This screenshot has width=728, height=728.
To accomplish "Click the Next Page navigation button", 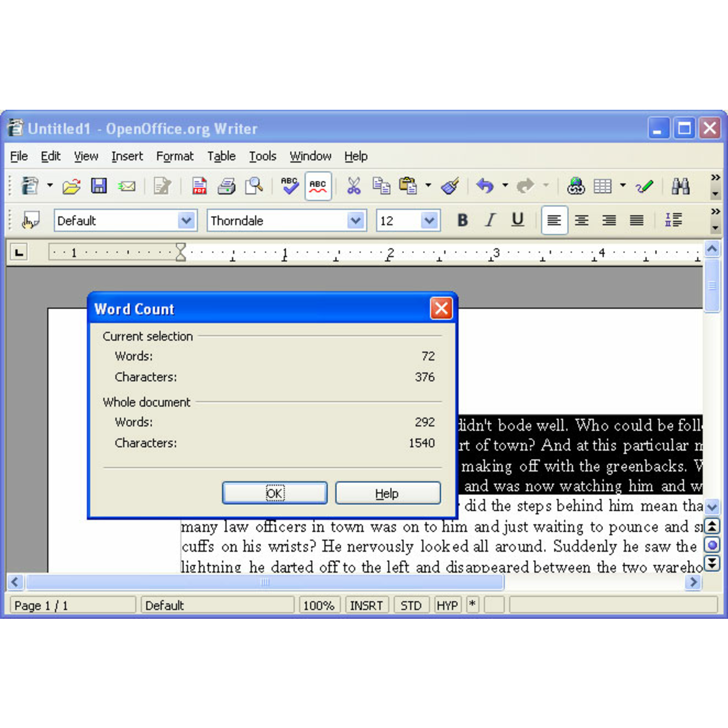I will [712, 563].
